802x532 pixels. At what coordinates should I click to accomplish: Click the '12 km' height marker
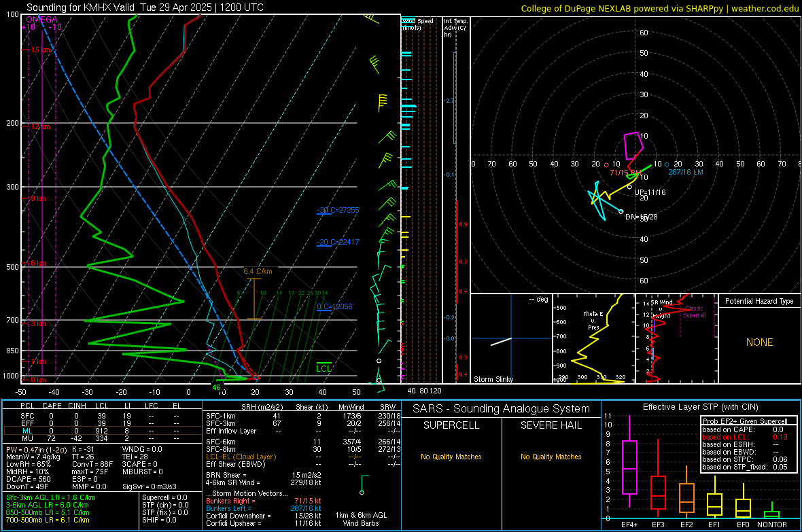click(40, 126)
